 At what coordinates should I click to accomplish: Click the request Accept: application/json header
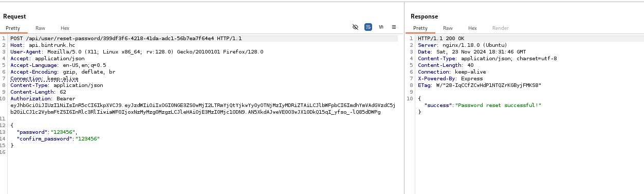[x=47, y=59]
